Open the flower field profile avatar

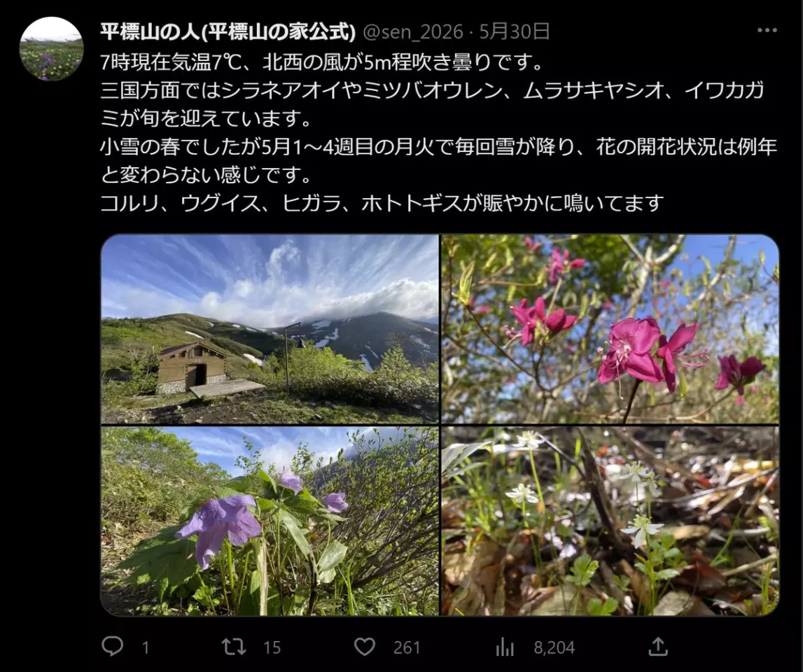(x=51, y=49)
